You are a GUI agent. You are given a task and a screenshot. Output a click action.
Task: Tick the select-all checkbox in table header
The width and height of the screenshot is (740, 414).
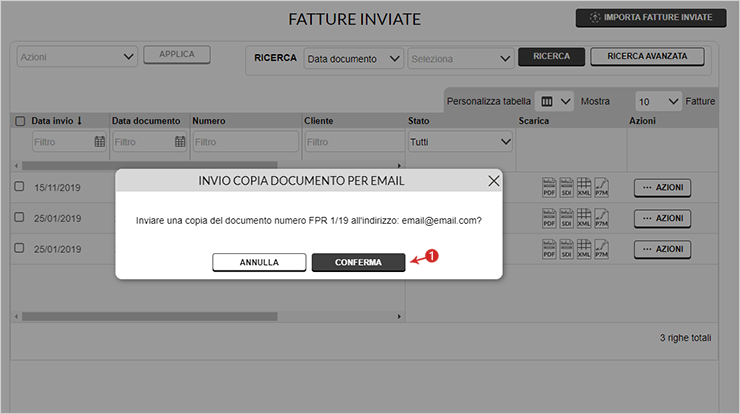point(20,121)
